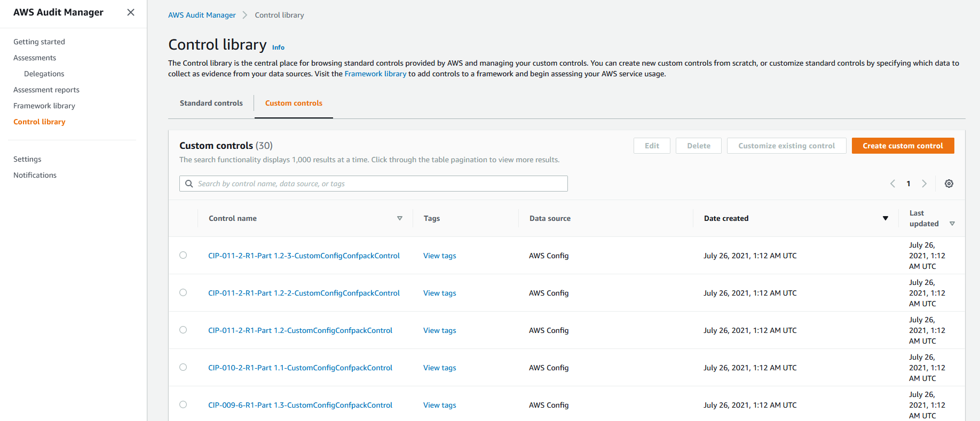Open Notifications in sidebar
Image resolution: width=980 pixels, height=421 pixels.
(x=35, y=175)
